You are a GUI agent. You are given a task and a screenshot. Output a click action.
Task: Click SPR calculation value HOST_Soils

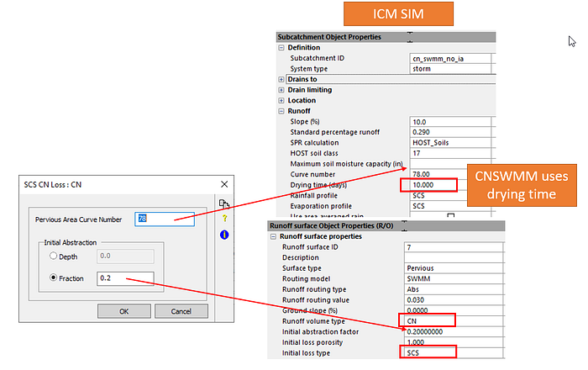(450, 143)
